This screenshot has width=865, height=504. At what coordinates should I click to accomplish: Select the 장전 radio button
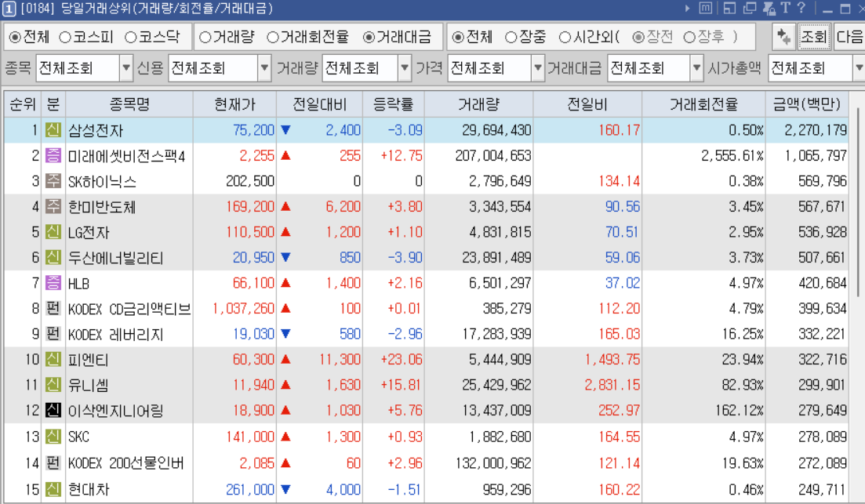638,37
